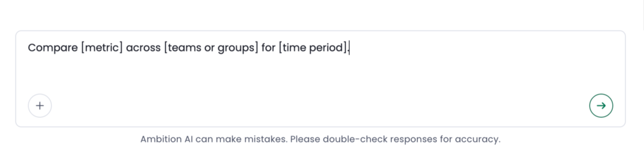The height and width of the screenshot is (145, 644).
Task: Open the add menu via circled plus
Action: 40,105
